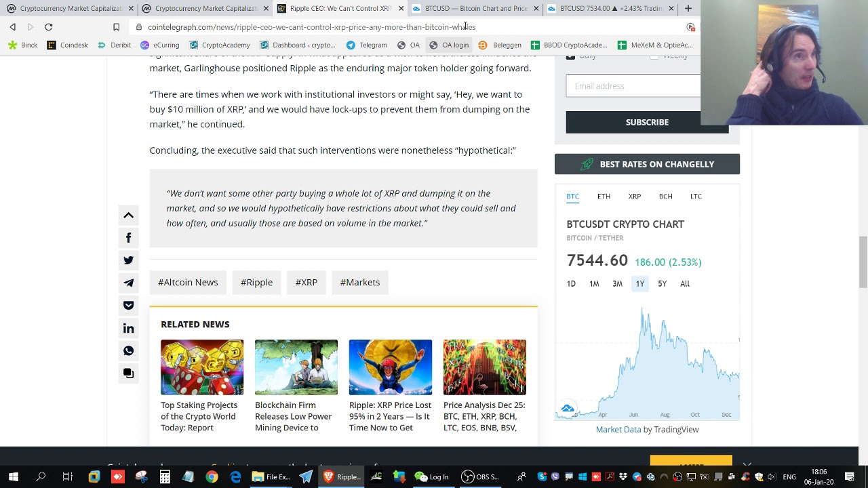Click the Facebook share icon in sidebar
Viewport: 868px width, 488px height.
tap(128, 238)
